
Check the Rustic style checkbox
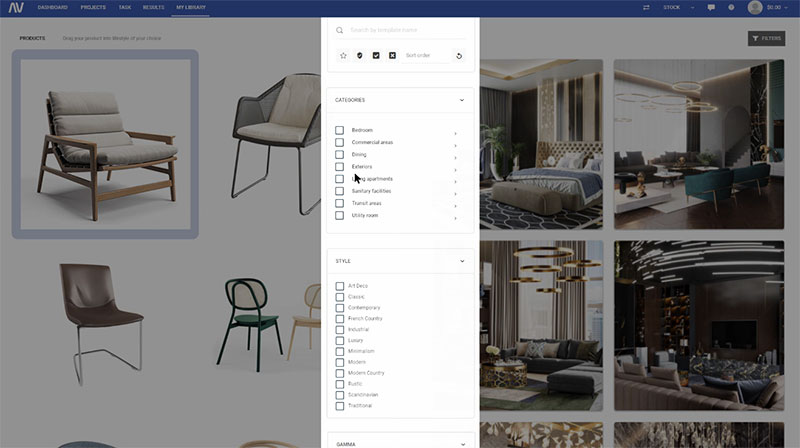point(340,384)
